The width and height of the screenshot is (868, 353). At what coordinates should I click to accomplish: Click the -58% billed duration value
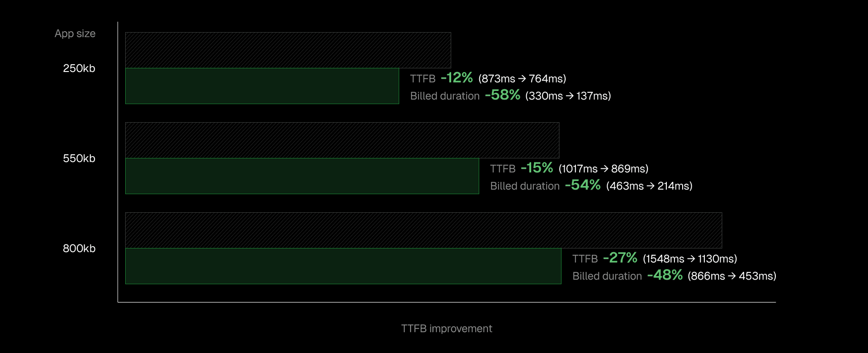[502, 95]
